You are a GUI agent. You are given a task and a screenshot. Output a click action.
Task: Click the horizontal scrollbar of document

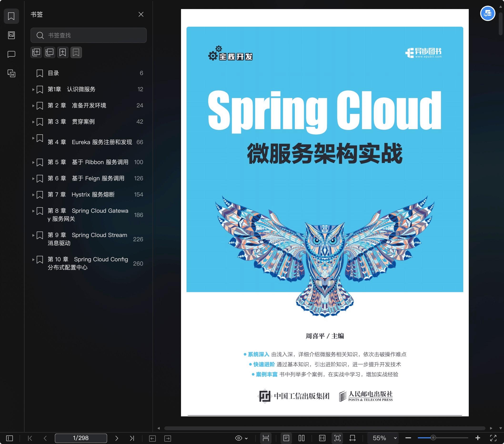(324, 428)
